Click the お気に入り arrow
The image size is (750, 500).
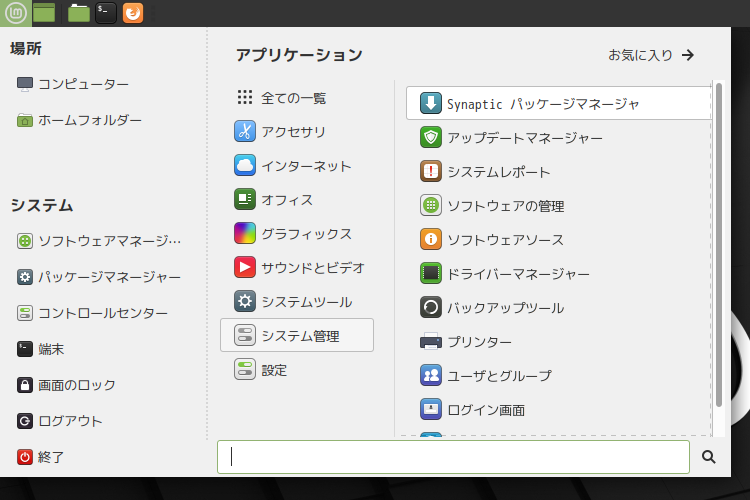688,55
